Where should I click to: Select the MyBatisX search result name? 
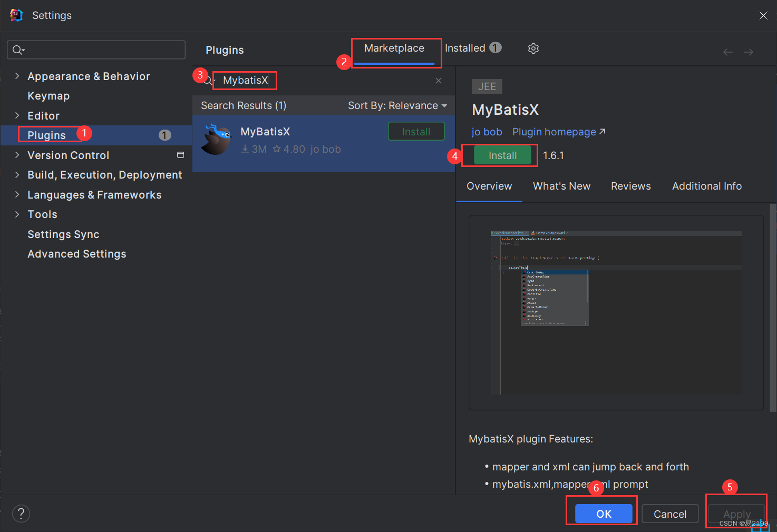pos(265,132)
